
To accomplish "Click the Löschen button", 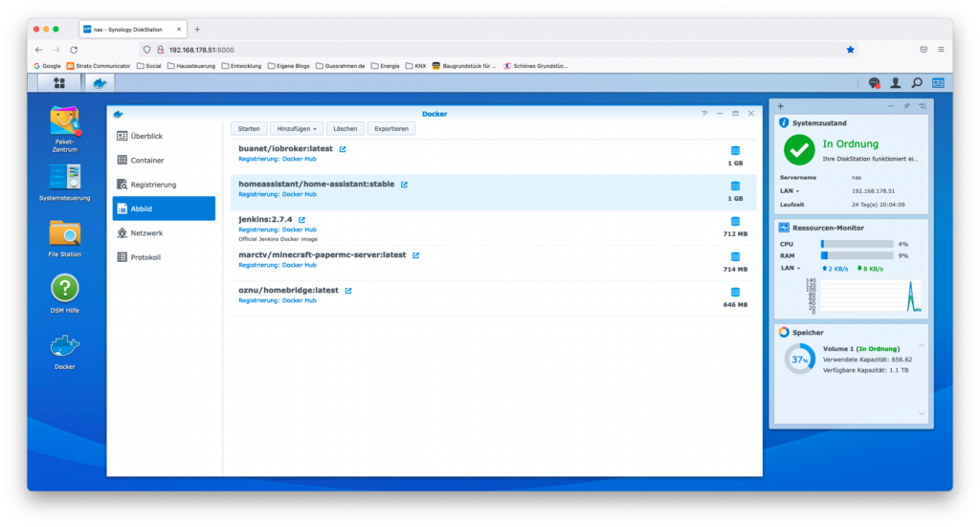I will (345, 128).
